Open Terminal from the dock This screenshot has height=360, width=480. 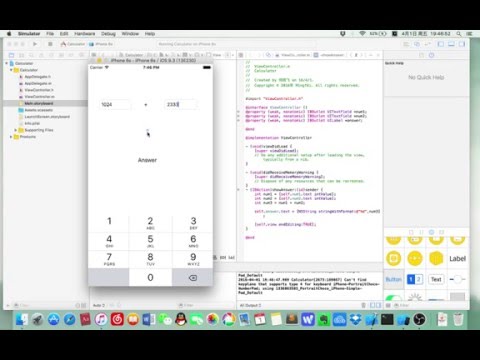[387, 319]
